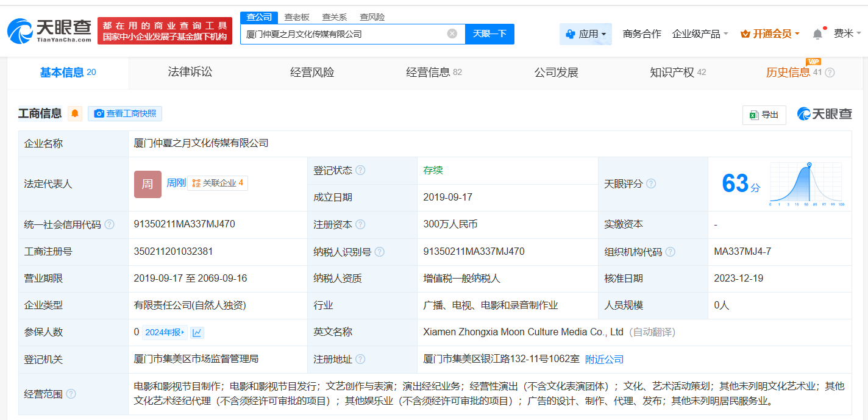Click the orange alert bell beside 工商信息
This screenshot has height=420, width=868.
[75, 113]
